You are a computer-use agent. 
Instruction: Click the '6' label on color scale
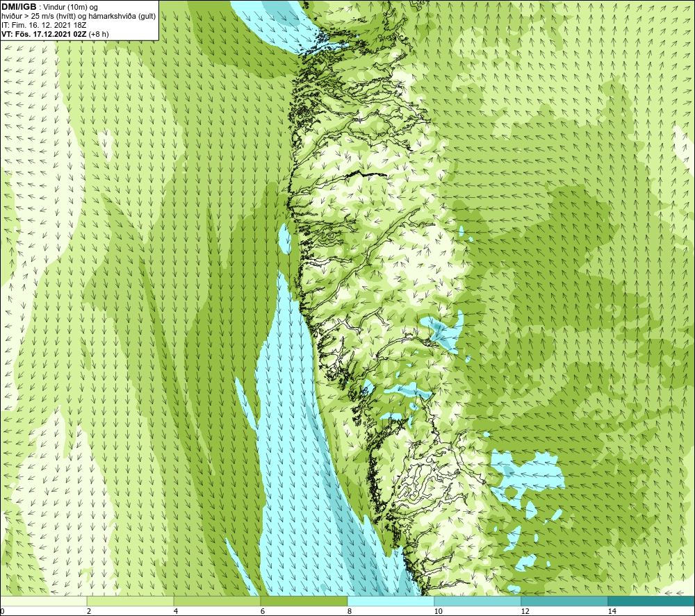click(x=263, y=611)
